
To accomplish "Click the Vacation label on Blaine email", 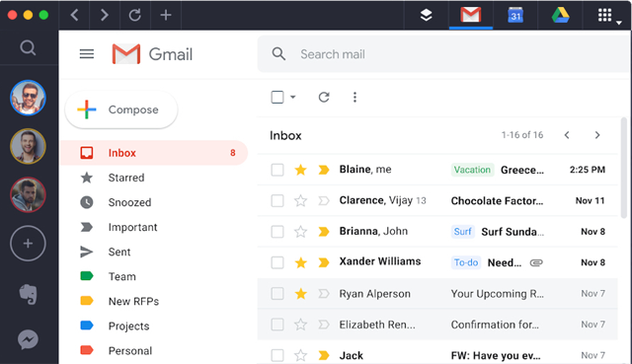I will [x=472, y=170].
